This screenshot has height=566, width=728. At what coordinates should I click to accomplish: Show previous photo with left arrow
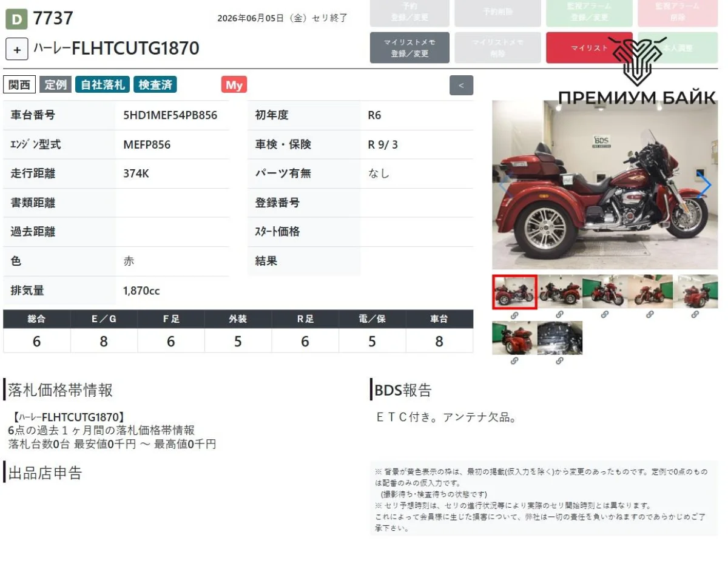(505, 184)
